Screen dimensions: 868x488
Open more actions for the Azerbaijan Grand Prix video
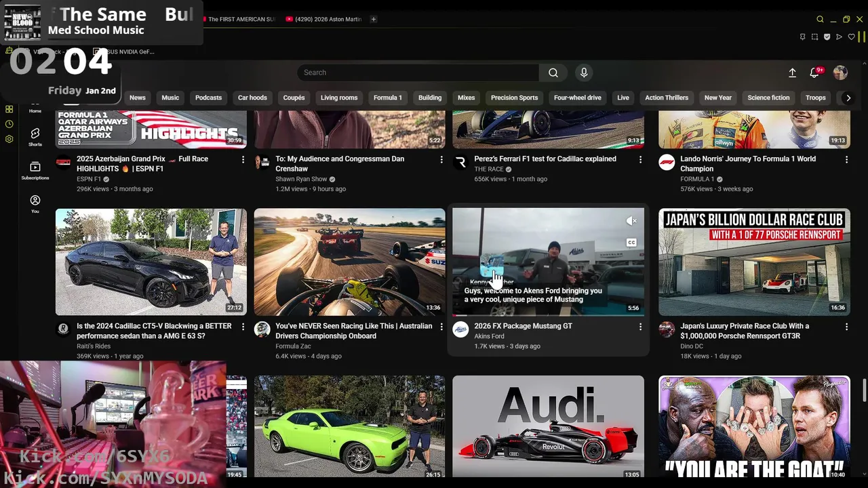coord(243,159)
